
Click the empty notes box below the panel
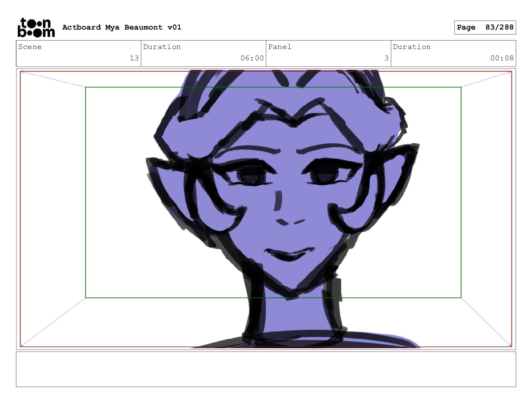pyautogui.click(x=266, y=369)
